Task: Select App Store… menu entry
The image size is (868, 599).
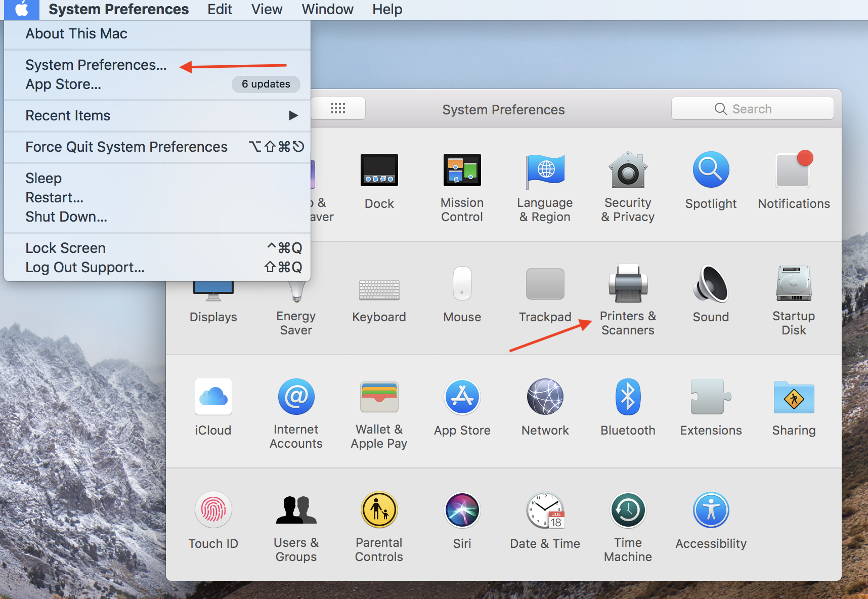Action: (157, 84)
